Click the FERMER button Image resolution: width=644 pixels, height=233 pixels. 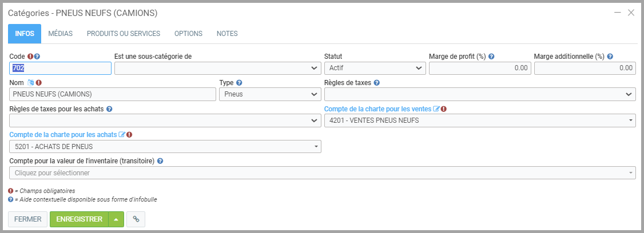(27, 219)
